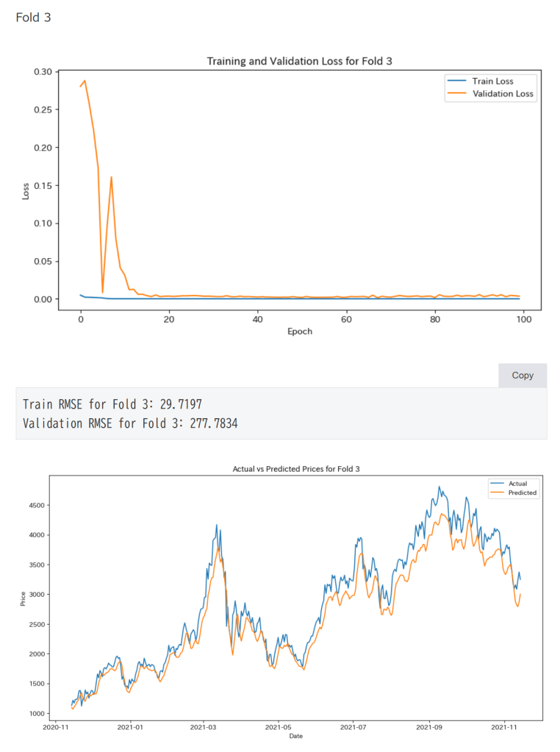This screenshot has width=560, height=752.
Task: Click the Predicted legend entry in price chart
Action: 522,493
